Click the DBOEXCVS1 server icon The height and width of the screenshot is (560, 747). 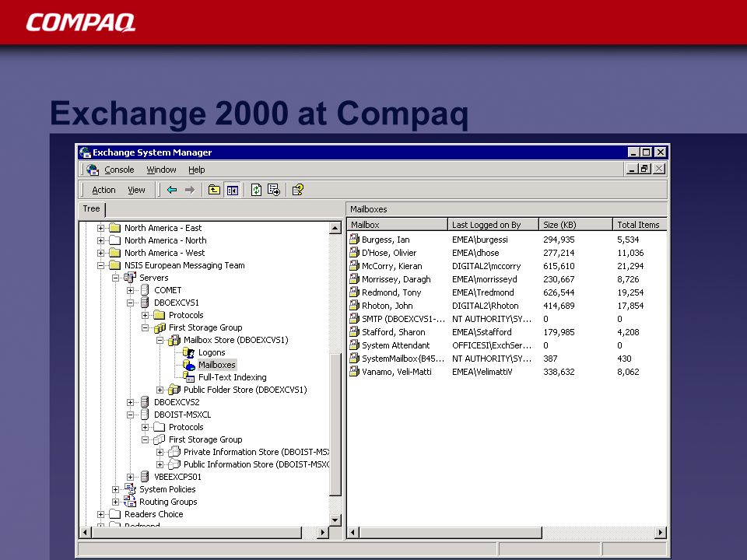[x=145, y=303]
